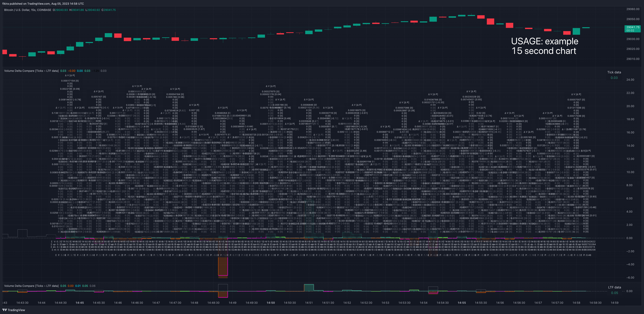The height and width of the screenshot is (314, 644).
Task: Click the 20.00 indicator axis label
Action: (630, 106)
